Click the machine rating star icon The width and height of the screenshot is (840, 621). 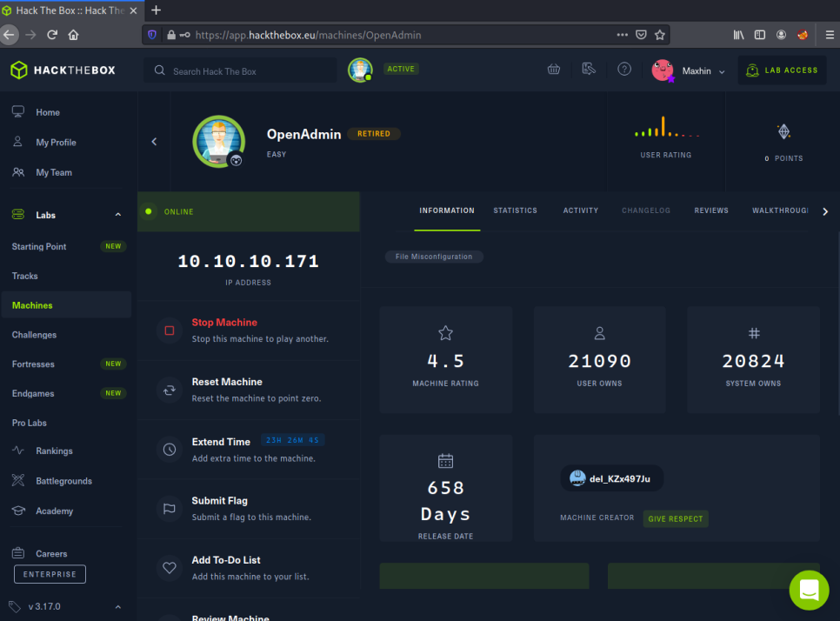coord(446,333)
